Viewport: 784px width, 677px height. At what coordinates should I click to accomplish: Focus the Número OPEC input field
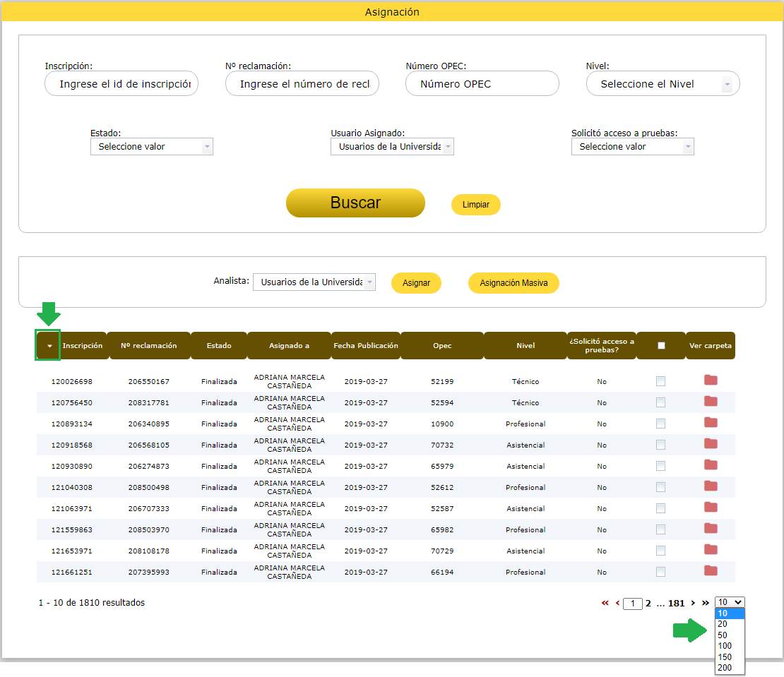click(x=482, y=83)
